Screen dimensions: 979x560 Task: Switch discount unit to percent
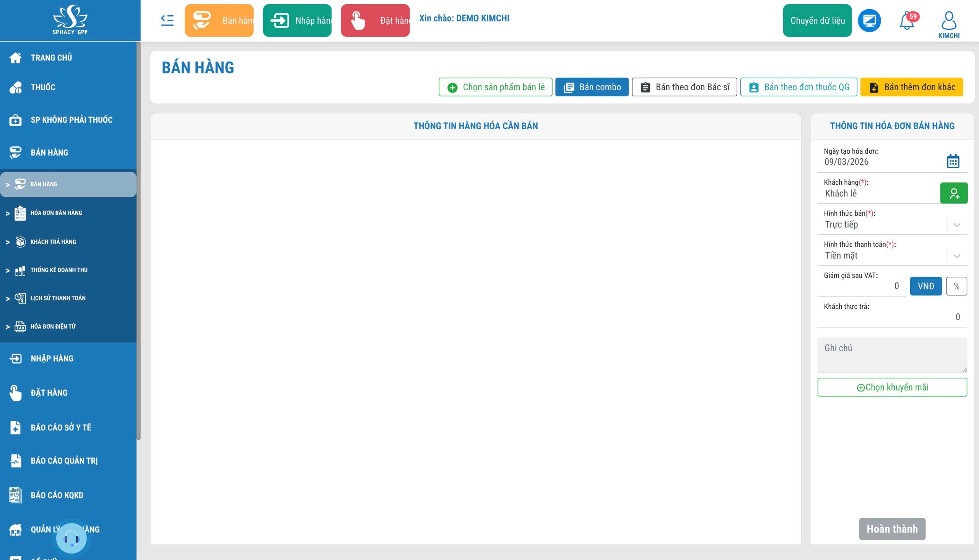click(x=956, y=286)
